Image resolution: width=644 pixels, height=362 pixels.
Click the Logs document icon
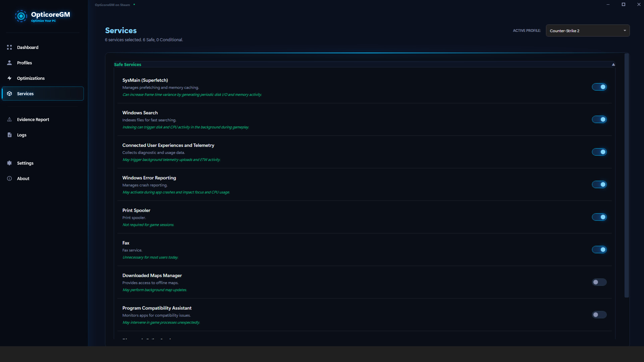[10, 135]
